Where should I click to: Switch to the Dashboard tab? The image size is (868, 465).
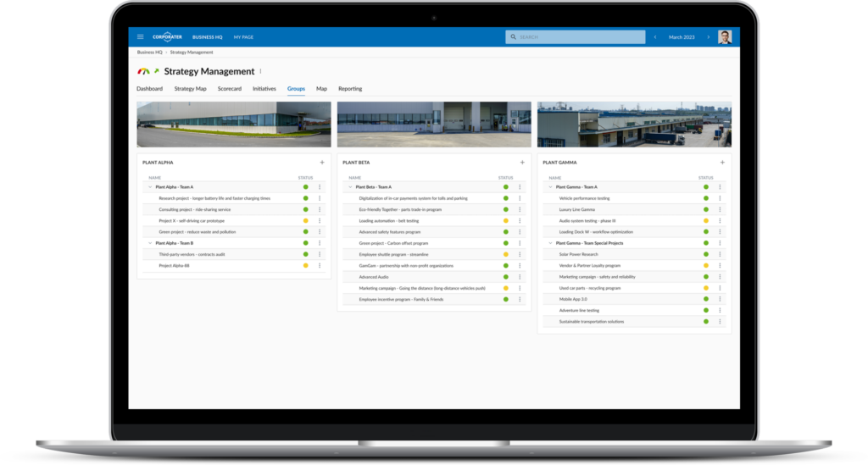149,88
